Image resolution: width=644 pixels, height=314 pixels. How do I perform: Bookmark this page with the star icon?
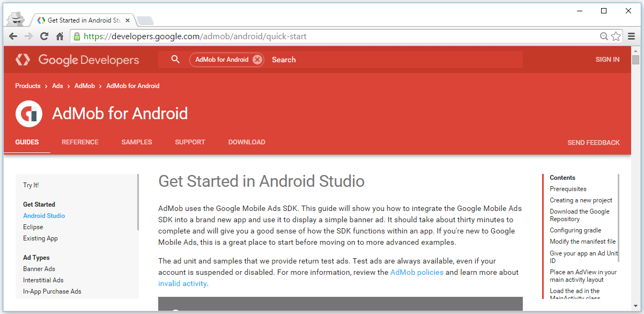[x=616, y=36]
